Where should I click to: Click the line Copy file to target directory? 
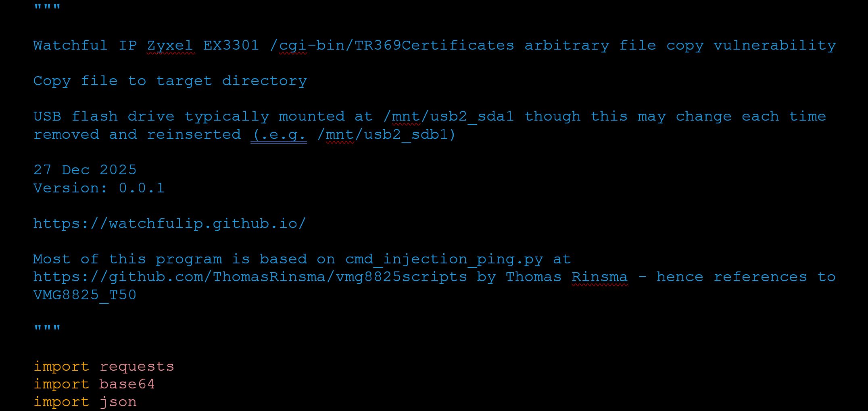pyautogui.click(x=170, y=81)
